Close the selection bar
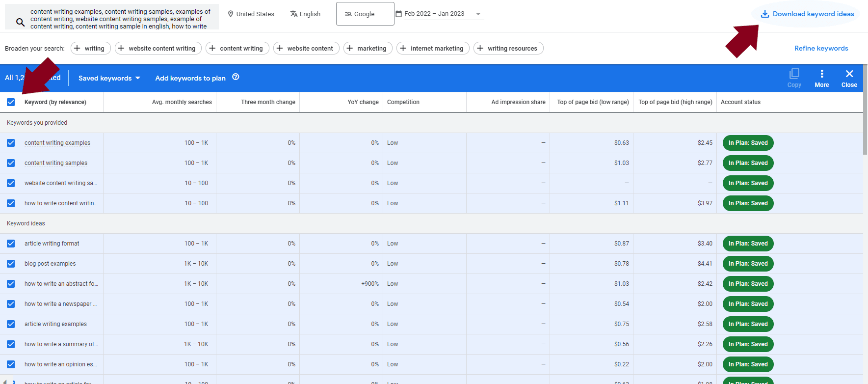The image size is (868, 384). (849, 78)
